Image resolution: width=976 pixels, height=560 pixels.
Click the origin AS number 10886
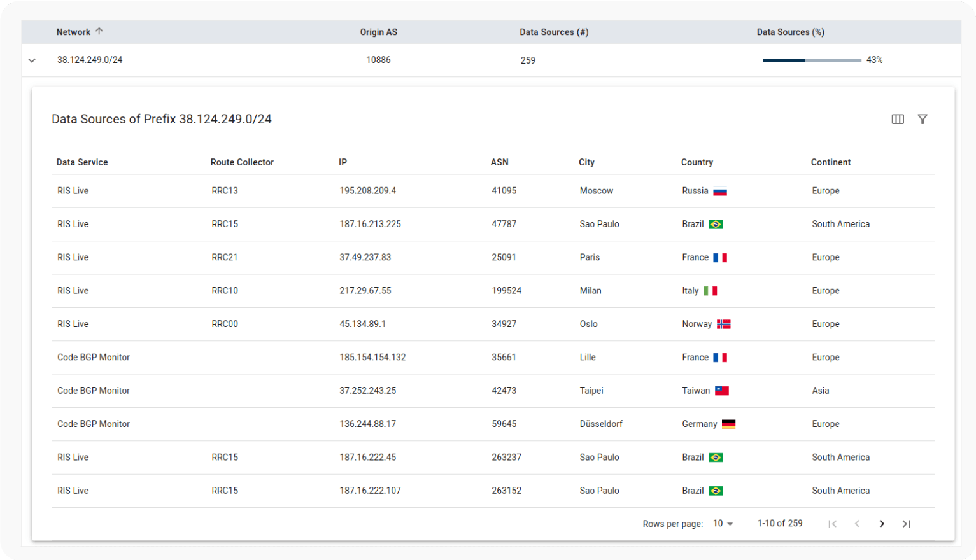pos(378,60)
